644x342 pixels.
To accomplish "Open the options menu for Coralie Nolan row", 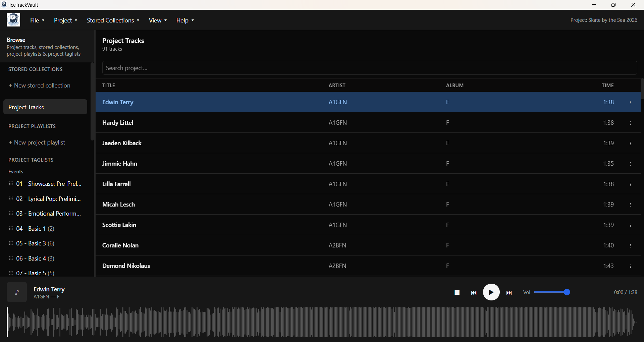I will (631, 246).
